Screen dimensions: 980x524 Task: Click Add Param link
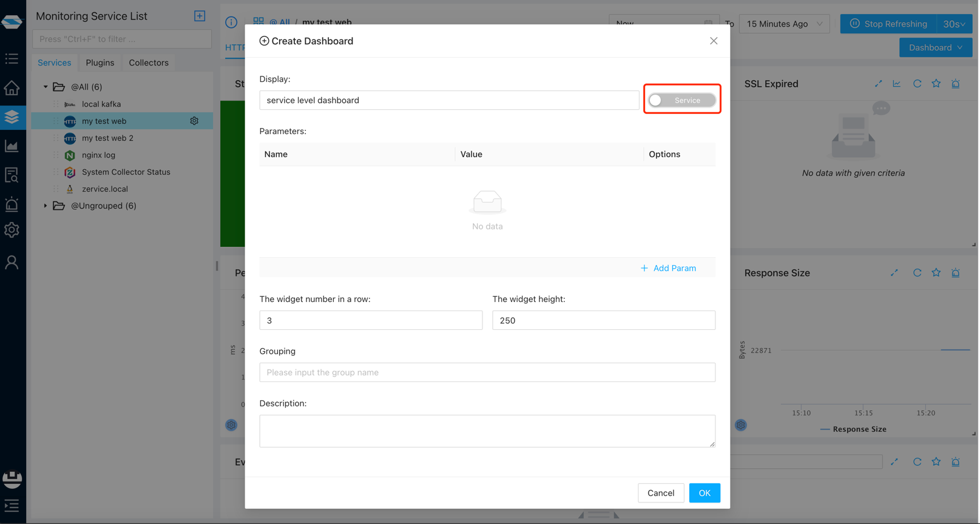(668, 268)
